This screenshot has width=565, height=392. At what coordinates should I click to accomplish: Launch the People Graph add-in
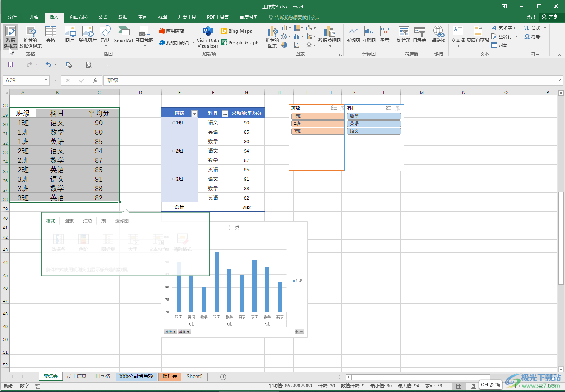(240, 43)
